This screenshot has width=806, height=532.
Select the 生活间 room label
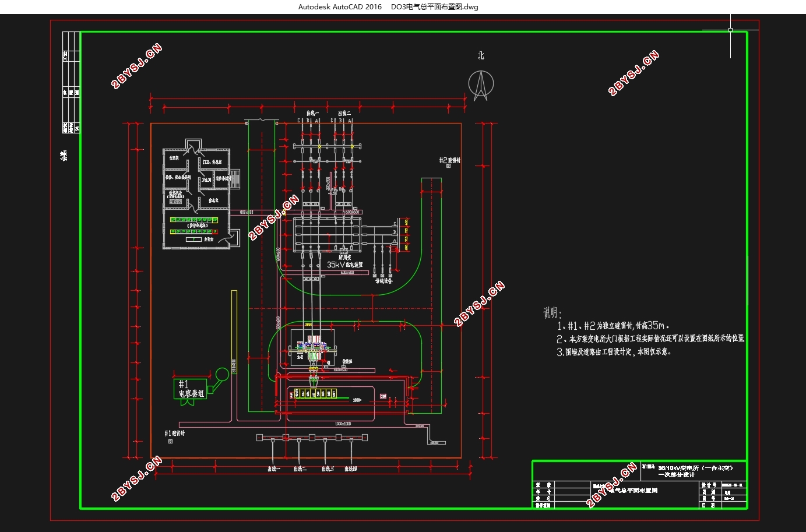click(173, 158)
